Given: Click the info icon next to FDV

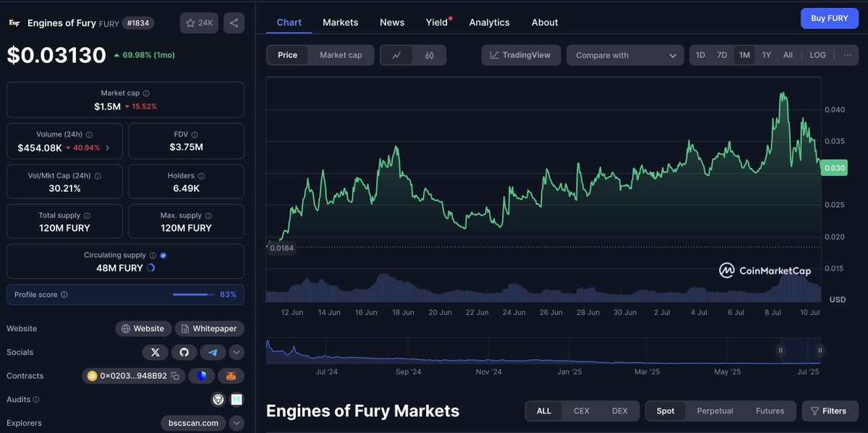Looking at the screenshot, I should click(x=195, y=135).
